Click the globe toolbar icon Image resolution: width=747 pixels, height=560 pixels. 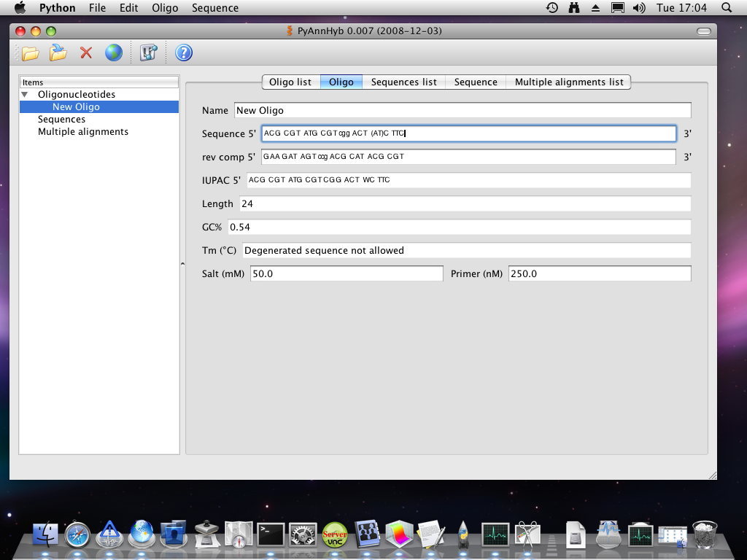coord(113,53)
